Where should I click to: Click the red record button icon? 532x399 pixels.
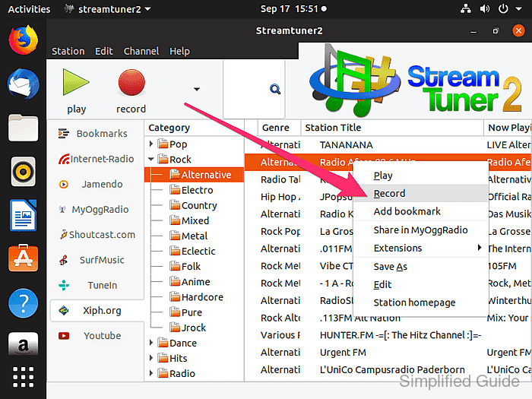tap(131, 82)
